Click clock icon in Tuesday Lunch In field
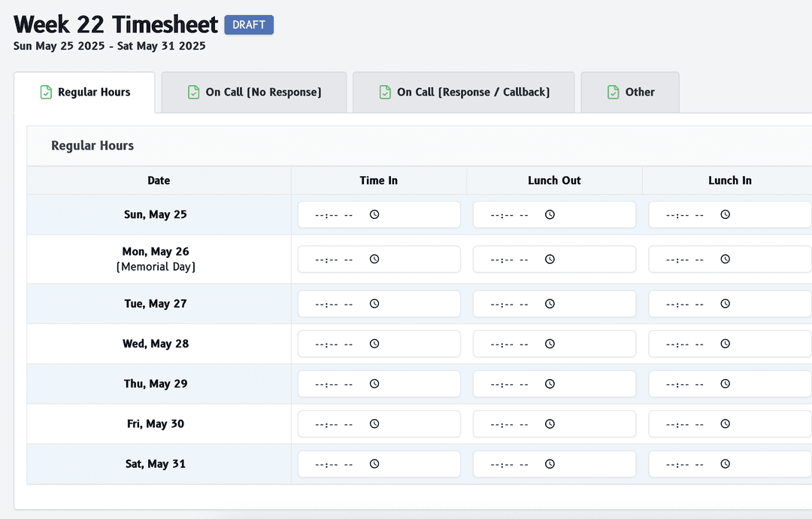The width and height of the screenshot is (812, 519). [x=726, y=304]
